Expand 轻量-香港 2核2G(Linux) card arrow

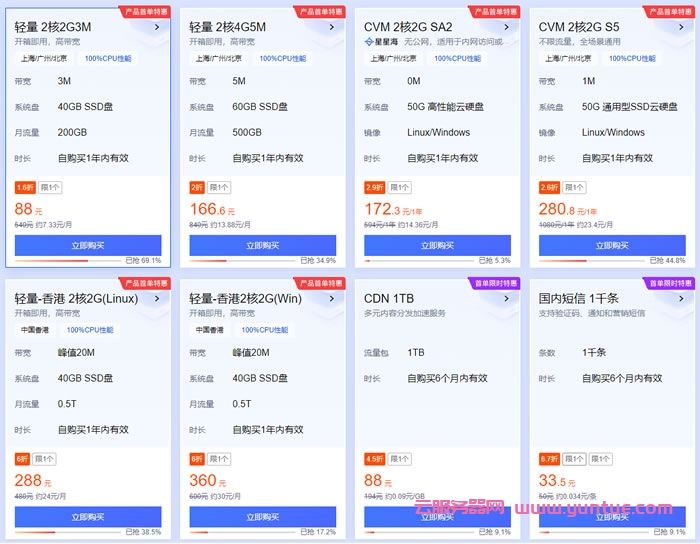[x=156, y=299]
